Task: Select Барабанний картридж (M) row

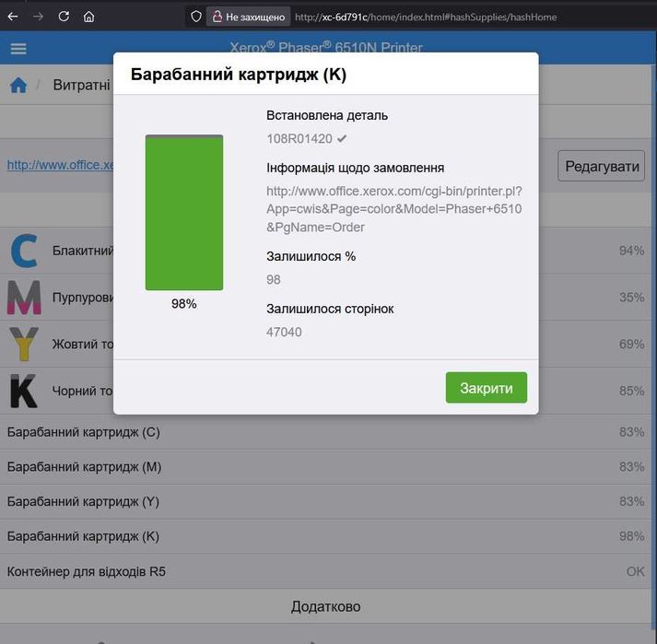Action: pyautogui.click(x=325, y=467)
